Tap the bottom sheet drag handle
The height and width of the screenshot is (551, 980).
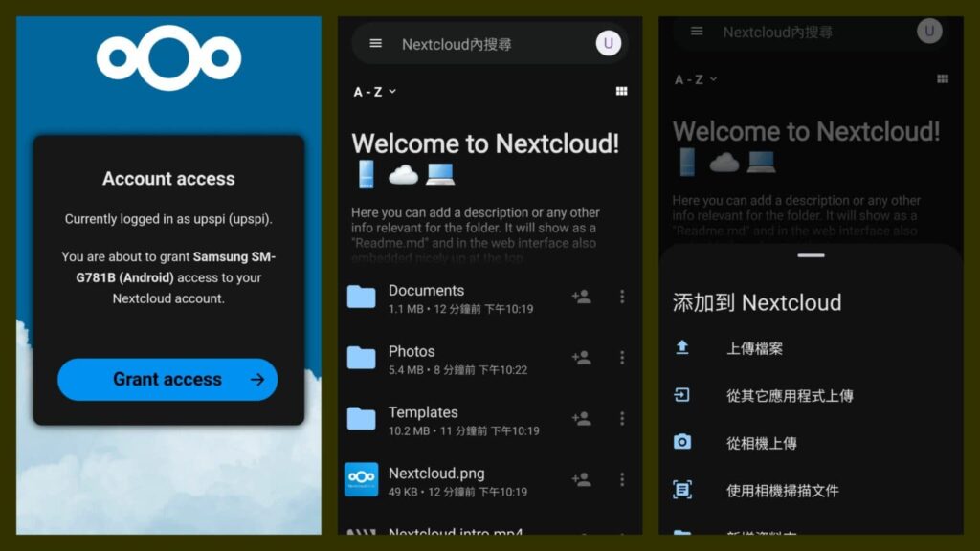coord(811,255)
